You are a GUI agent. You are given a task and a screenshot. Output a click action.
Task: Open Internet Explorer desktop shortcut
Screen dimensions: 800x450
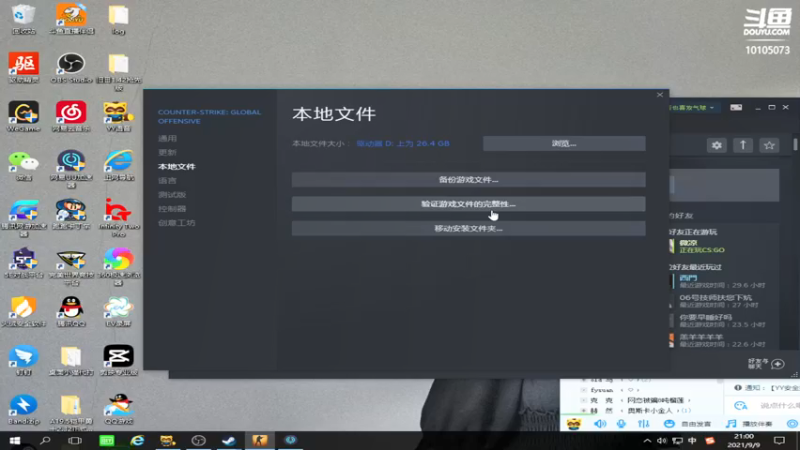(118, 166)
